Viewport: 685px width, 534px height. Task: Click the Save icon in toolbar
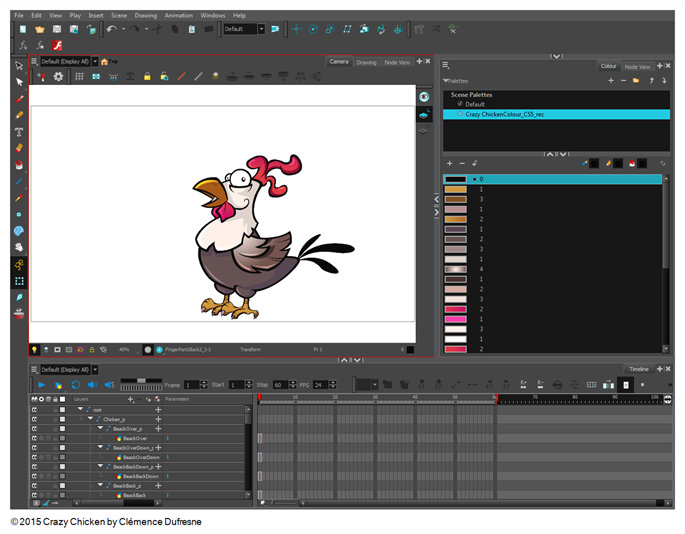(x=57, y=29)
